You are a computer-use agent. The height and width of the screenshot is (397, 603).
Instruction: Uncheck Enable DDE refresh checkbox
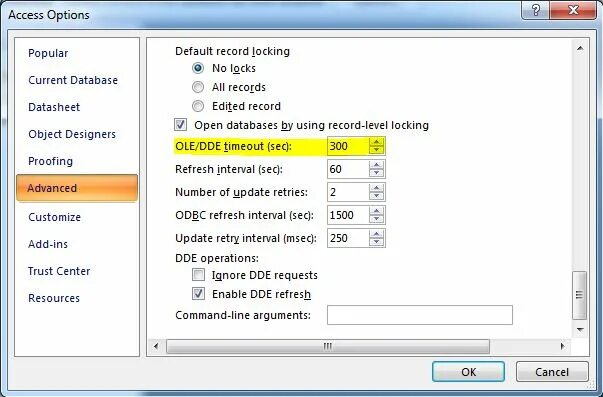click(198, 294)
